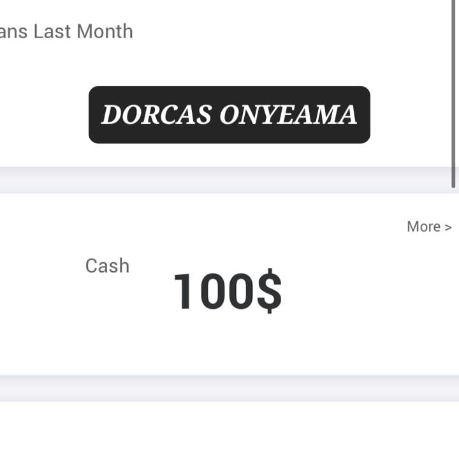Click the letter C of the Cash label

click(x=91, y=266)
